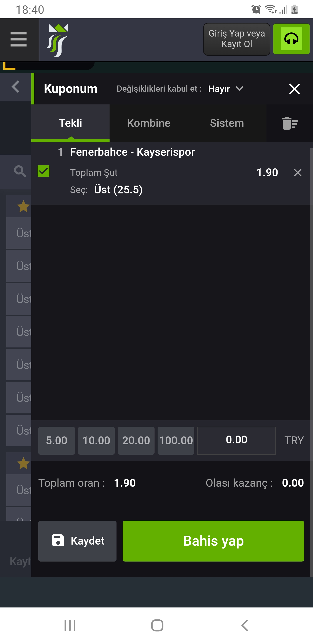Focus the 0.00 stake amount field
This screenshot has width=313, height=644.
coord(236,441)
